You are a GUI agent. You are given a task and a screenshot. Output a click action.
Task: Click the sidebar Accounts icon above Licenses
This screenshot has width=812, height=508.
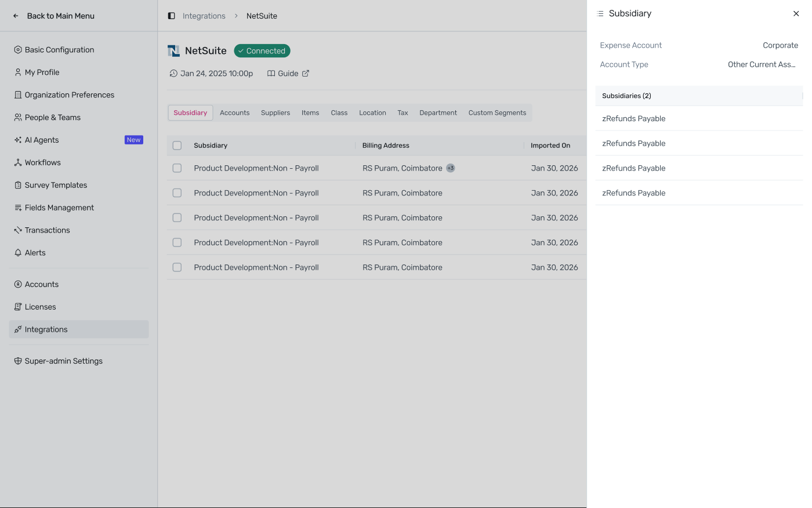[18, 285]
